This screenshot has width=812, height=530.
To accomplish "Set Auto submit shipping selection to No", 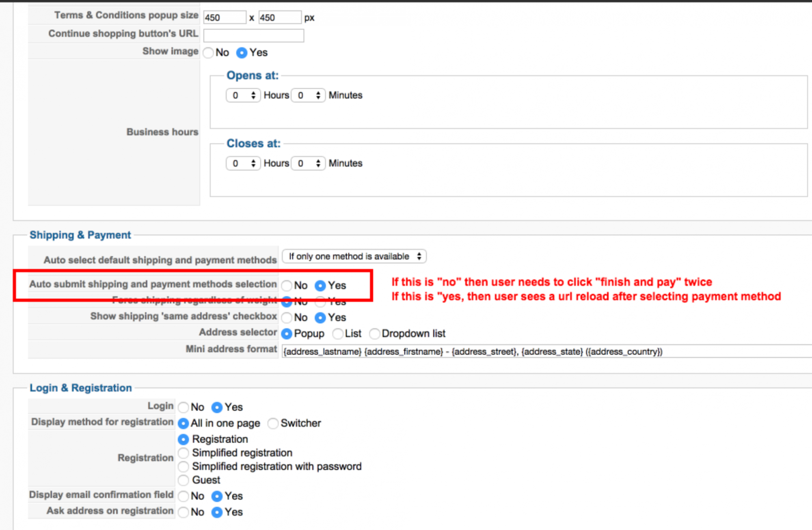I will point(287,286).
